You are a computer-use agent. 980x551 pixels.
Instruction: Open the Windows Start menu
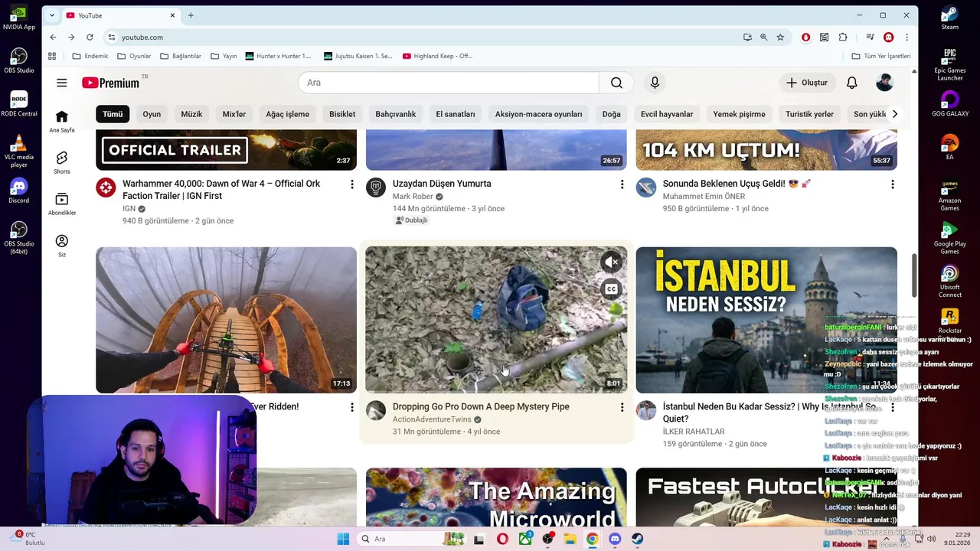coord(343,539)
